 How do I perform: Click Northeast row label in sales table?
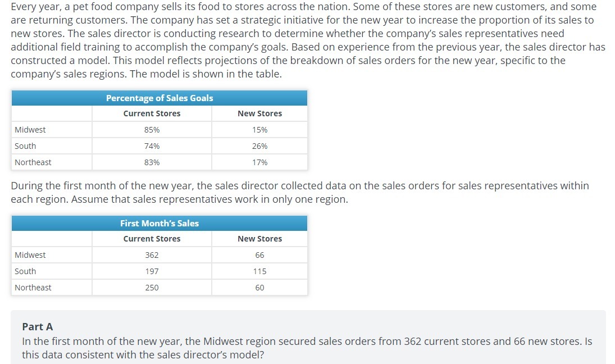pyautogui.click(x=33, y=288)
